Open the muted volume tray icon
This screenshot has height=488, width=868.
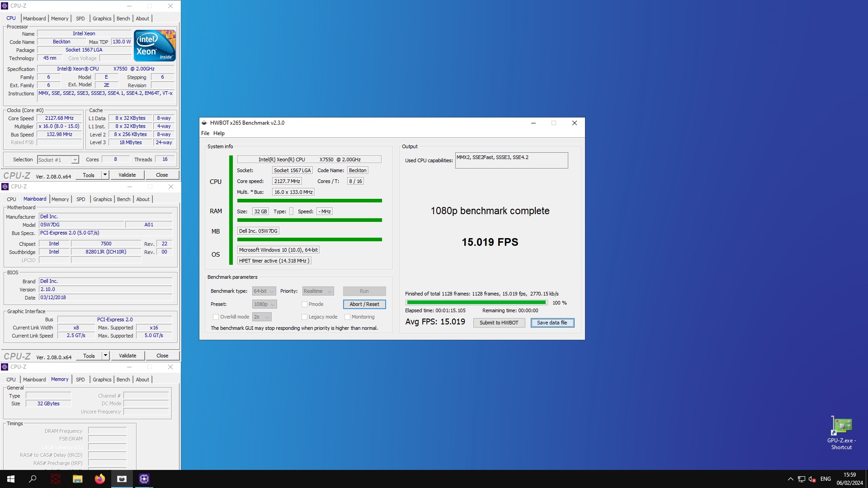pos(812,479)
